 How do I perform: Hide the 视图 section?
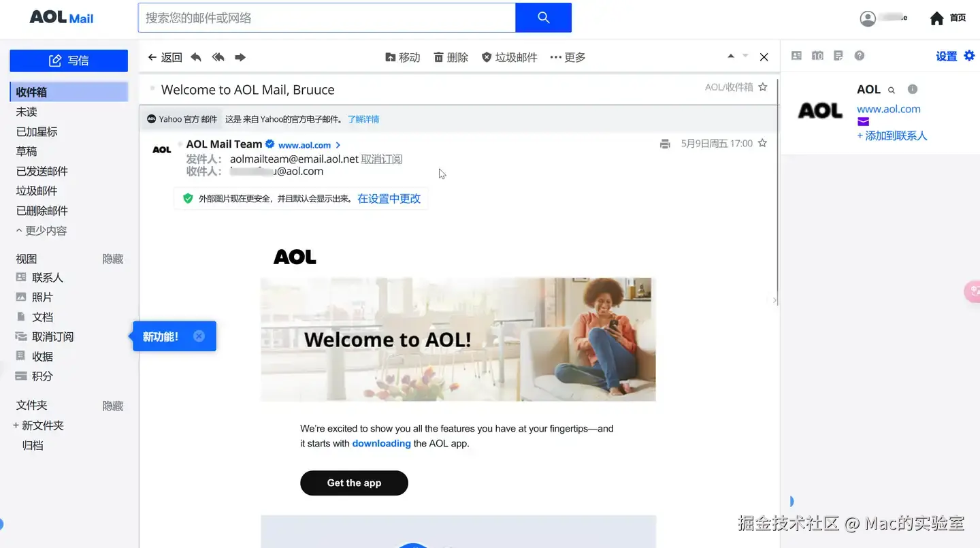pyautogui.click(x=113, y=259)
